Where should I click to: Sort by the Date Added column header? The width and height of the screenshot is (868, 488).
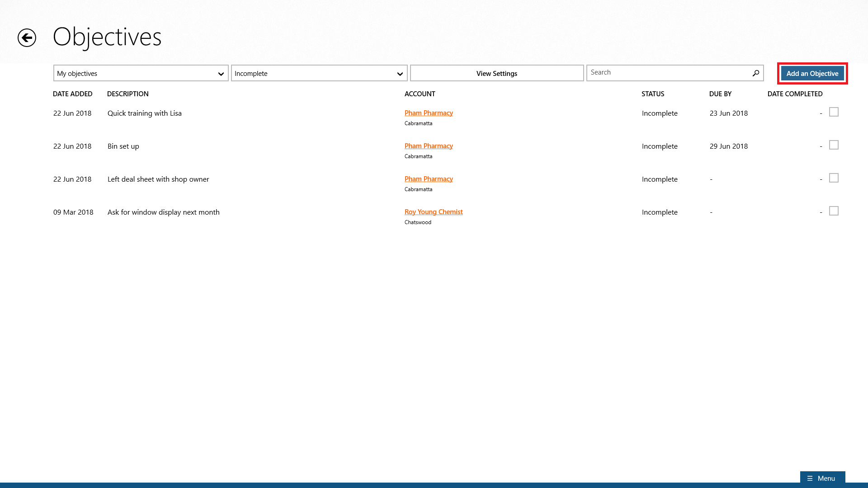coord(72,94)
